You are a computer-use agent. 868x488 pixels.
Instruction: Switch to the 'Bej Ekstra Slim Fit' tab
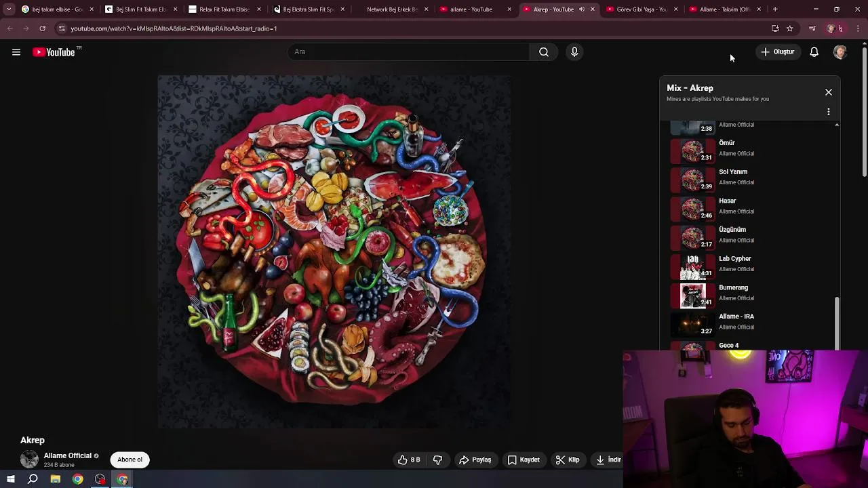click(308, 9)
